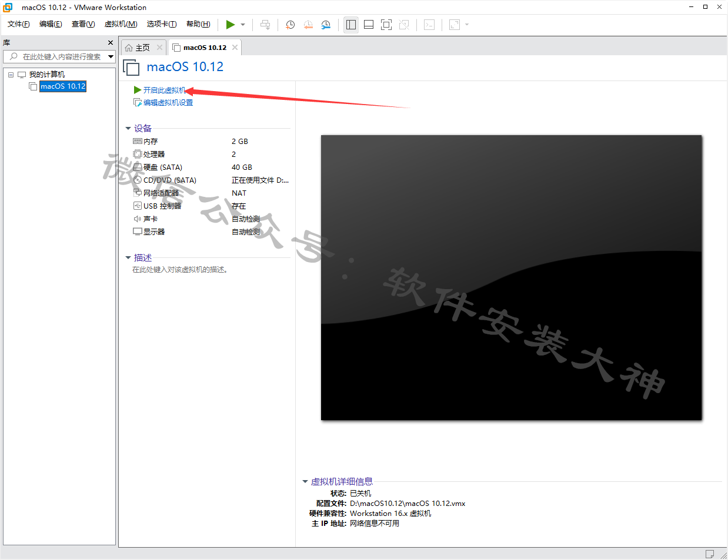
Task: Click the stretch guest display toolbar icon
Action: click(455, 25)
